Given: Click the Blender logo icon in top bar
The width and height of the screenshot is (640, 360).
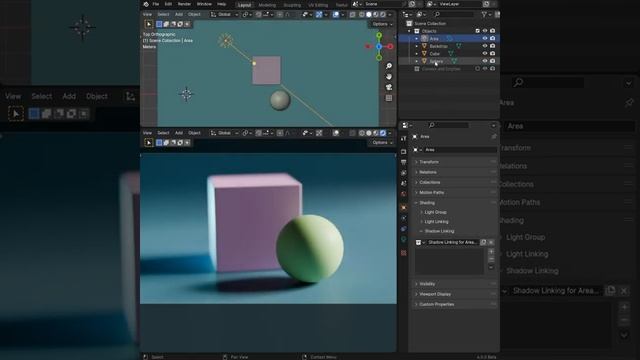Looking at the screenshot, I should pos(146,4).
